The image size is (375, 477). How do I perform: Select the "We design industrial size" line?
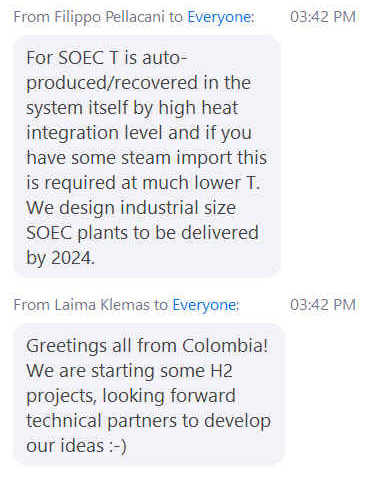click(x=131, y=207)
